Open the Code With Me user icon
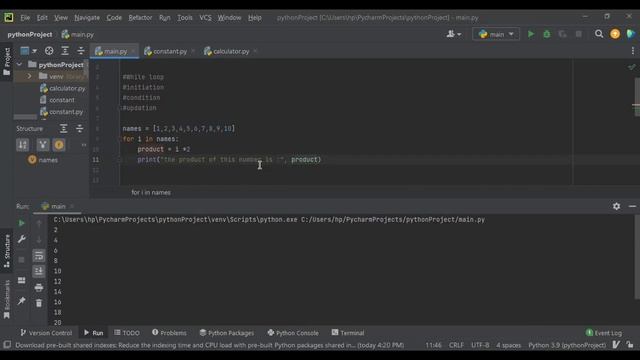Image resolution: width=640 pixels, height=360 pixels. [453, 34]
